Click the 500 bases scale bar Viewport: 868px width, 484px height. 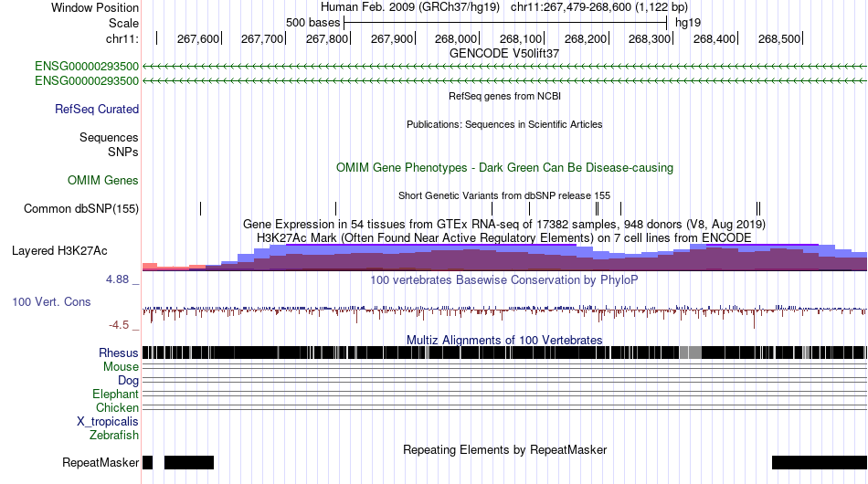tap(505, 23)
